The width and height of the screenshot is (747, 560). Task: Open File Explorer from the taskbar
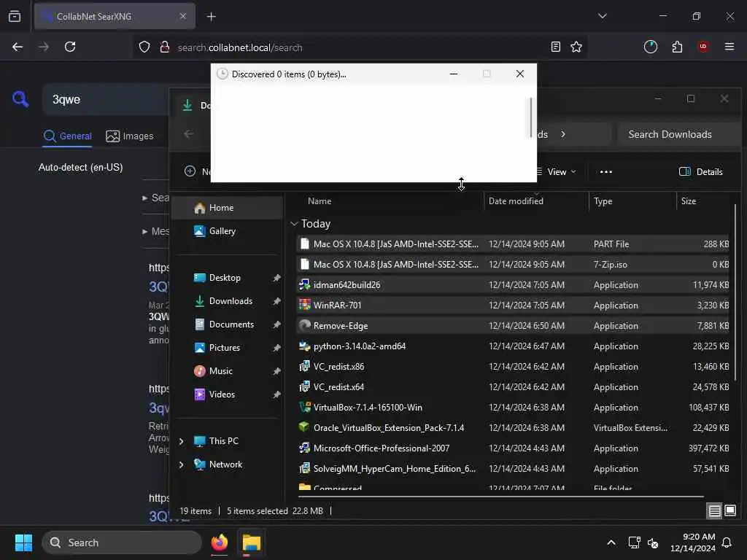coord(252,542)
